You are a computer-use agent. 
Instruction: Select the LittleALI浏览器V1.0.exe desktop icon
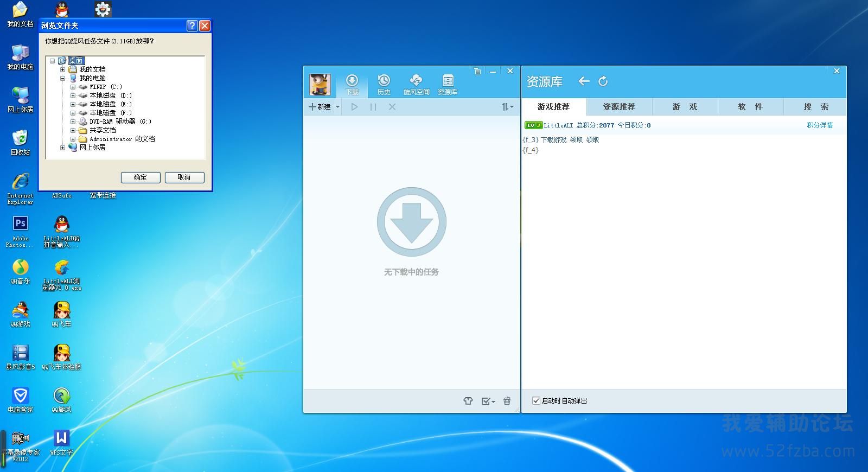(62, 275)
